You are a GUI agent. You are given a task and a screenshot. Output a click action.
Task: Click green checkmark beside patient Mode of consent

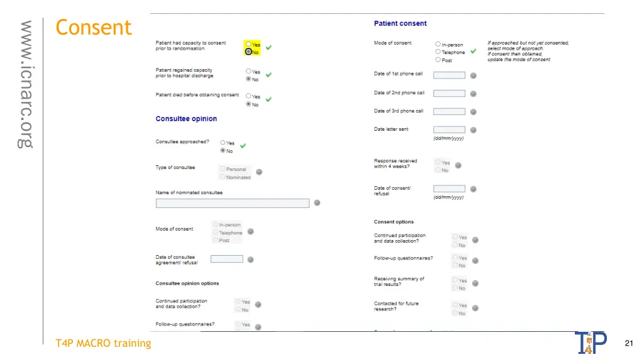[x=474, y=52]
